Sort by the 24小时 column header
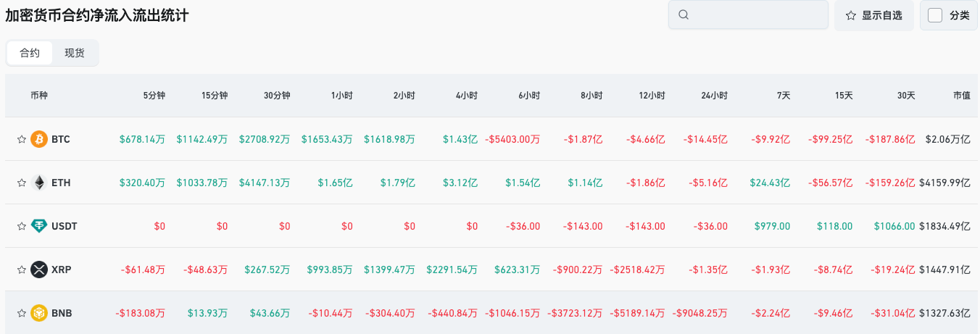Screen dimensions: 980x334 pos(714,96)
